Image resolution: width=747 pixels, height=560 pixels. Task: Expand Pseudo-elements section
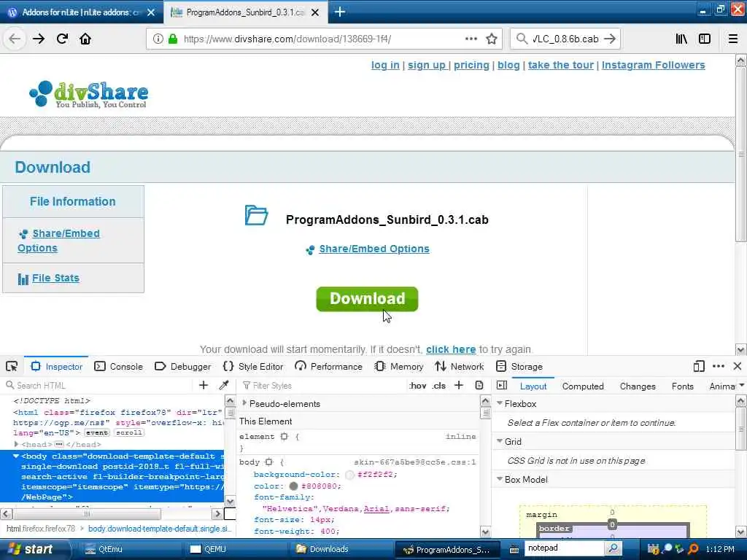click(244, 403)
